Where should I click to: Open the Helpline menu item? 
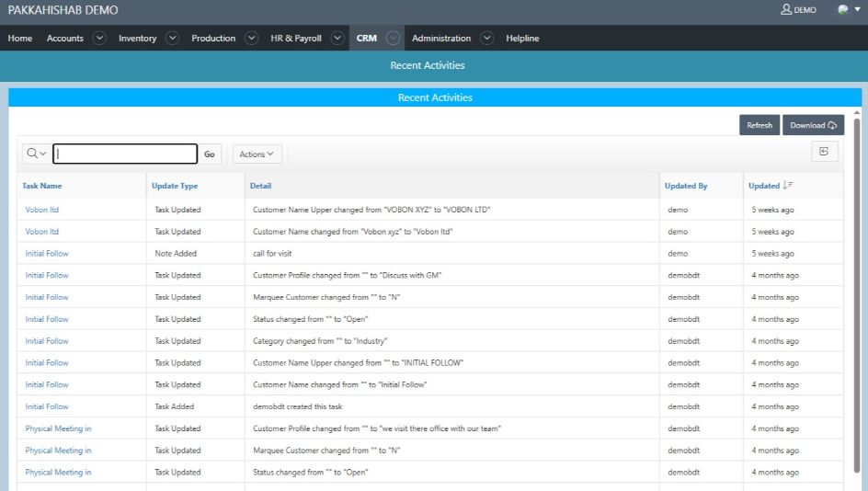tap(522, 39)
